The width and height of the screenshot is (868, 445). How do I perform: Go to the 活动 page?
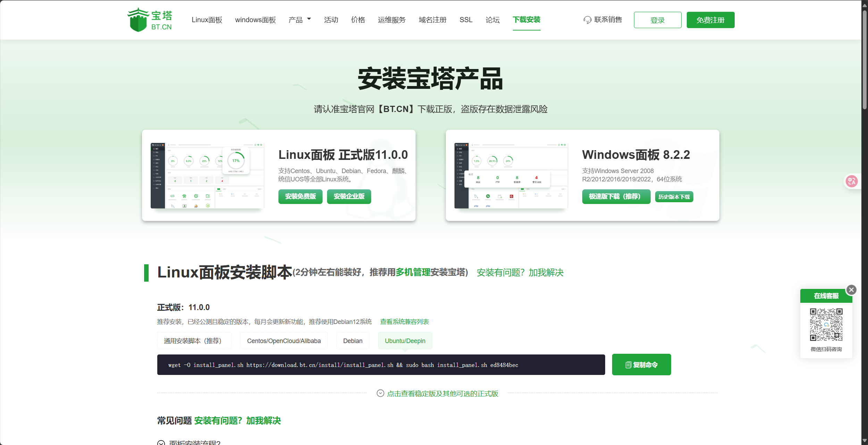coord(331,20)
